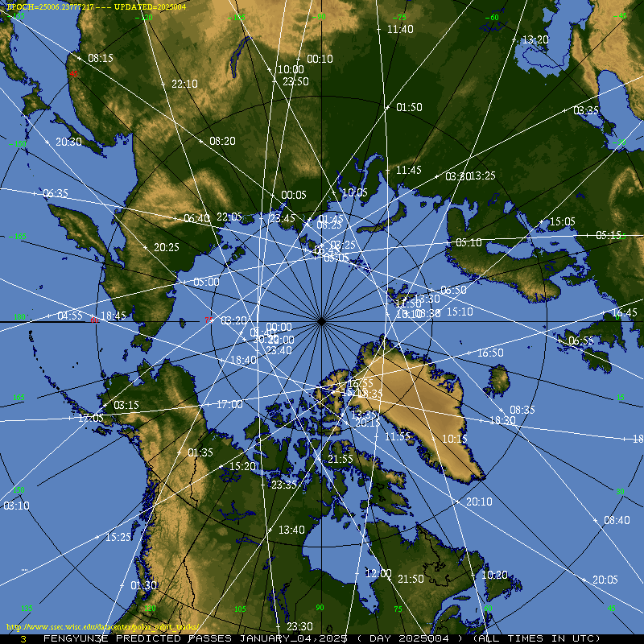Select the 08:40 pass marker
The width and height of the screenshot is (644, 644).
[616, 520]
